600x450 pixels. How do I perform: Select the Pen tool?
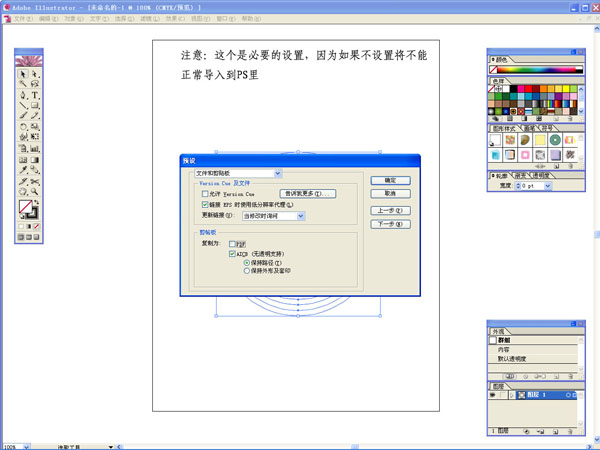[x=23, y=96]
